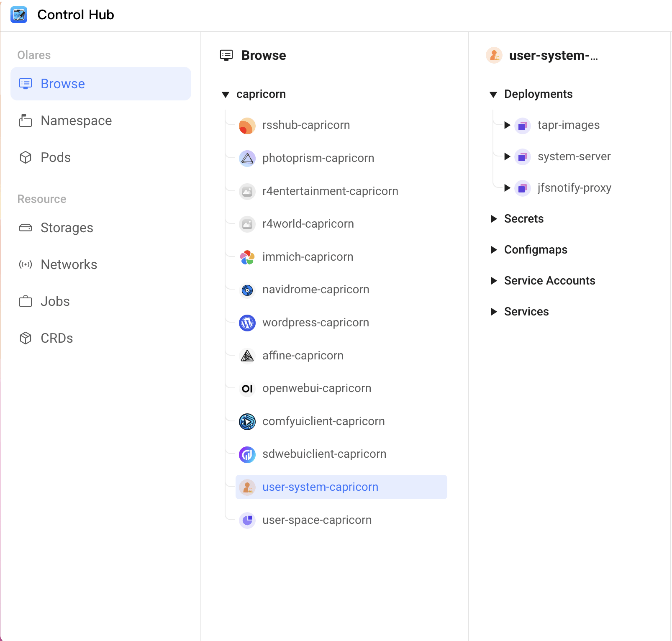672x641 pixels.
Task: Click the user-system panel avatar icon
Action: pyautogui.click(x=494, y=55)
